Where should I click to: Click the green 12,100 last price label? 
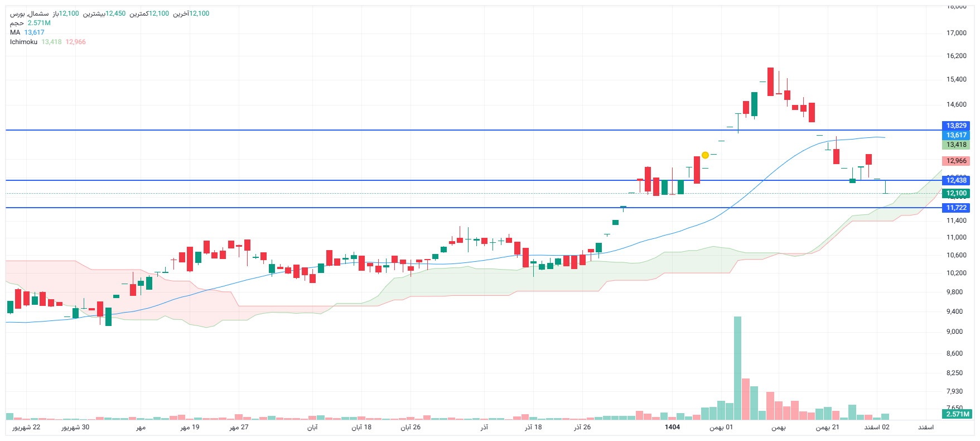956,194
